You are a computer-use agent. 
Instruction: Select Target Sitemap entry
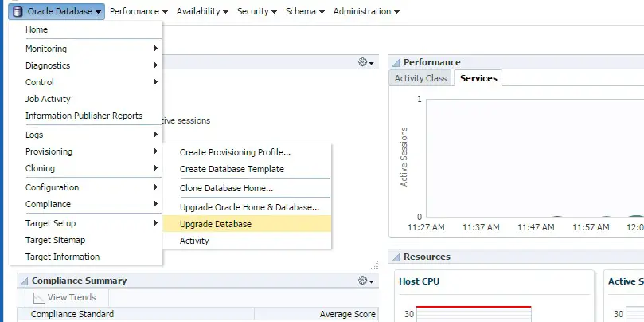click(85, 240)
